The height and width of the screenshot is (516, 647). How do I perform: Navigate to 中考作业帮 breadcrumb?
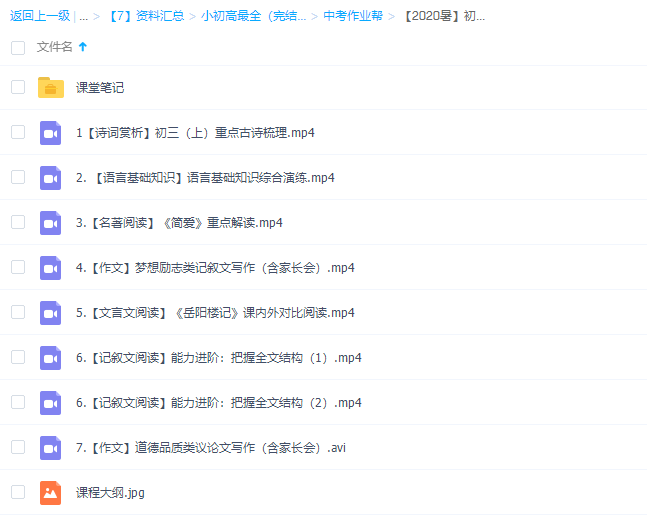click(x=350, y=16)
